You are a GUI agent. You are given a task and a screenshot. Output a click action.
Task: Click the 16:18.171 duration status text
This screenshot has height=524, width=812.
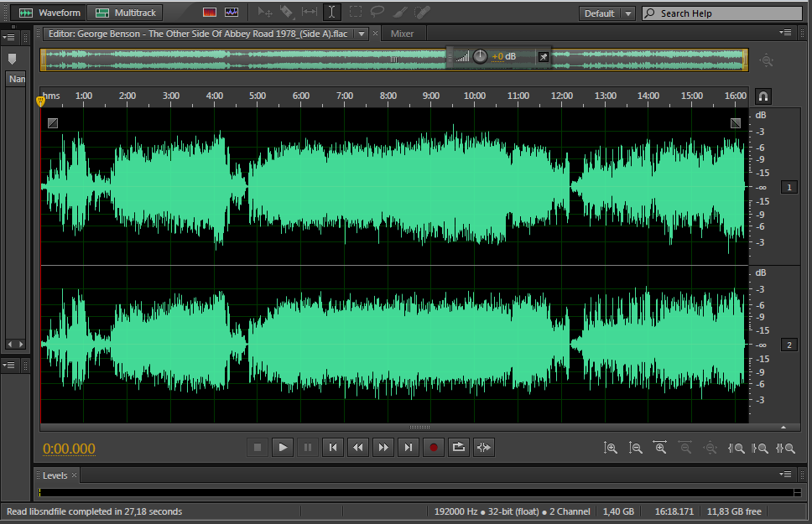click(674, 511)
